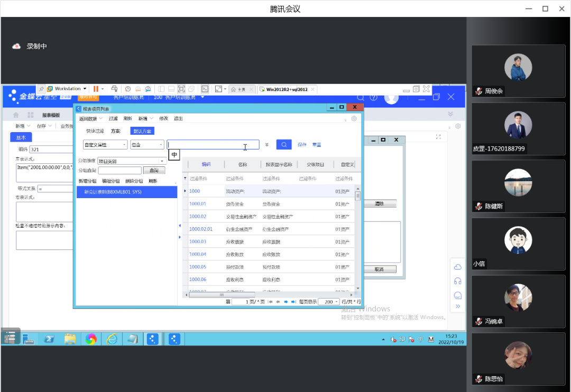This screenshot has height=392, width=571.
Task: Click the 报表显示名称 column header
Action: click(279, 164)
